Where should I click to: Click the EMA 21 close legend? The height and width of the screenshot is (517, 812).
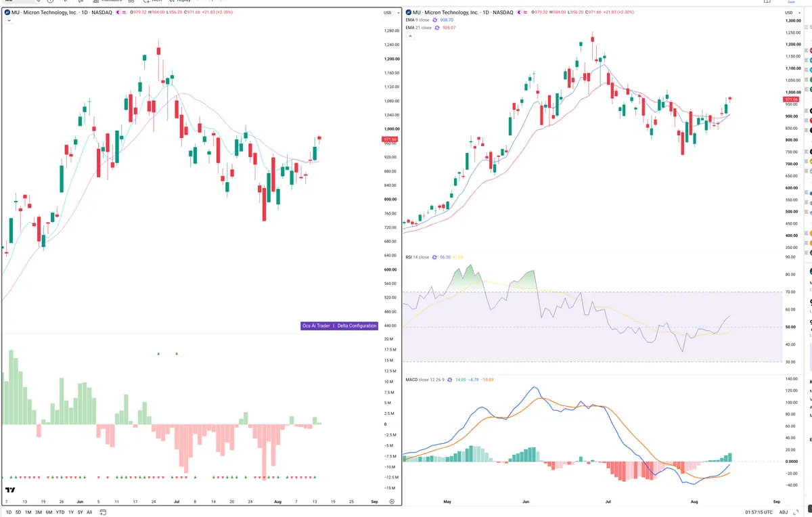coord(418,28)
